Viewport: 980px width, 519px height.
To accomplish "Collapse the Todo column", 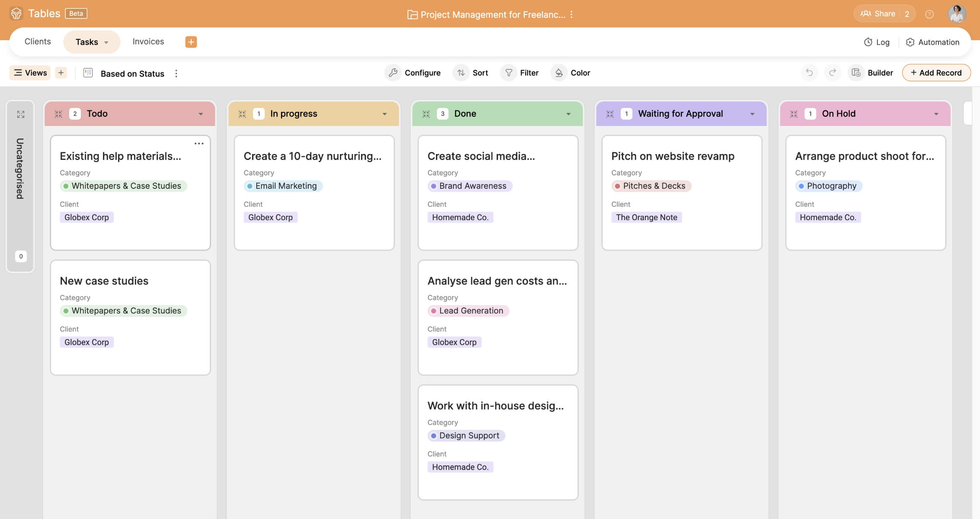I will click(58, 114).
